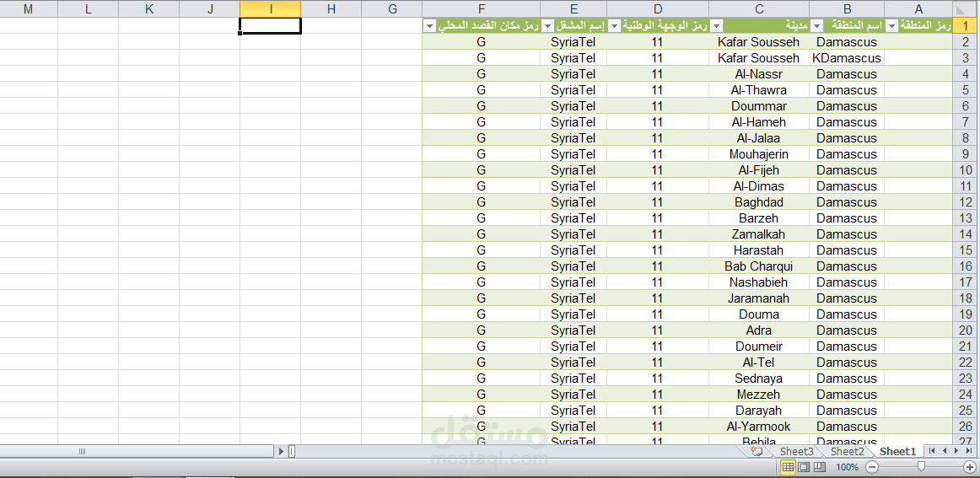Open filter dropdown for column C city header
The image size is (980, 478).
tap(717, 25)
